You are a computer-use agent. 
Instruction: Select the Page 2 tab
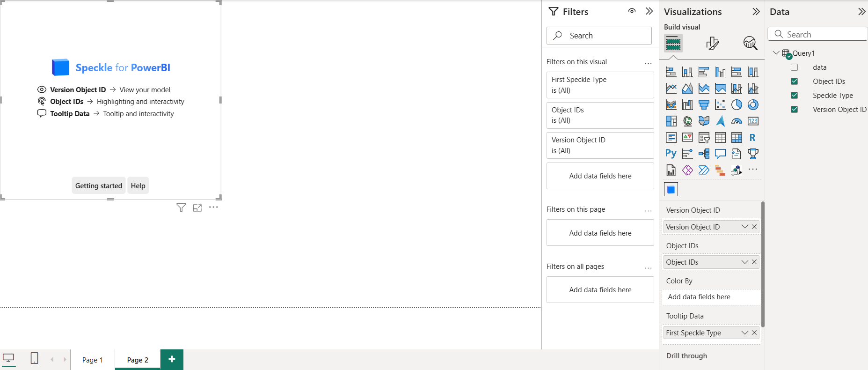tap(138, 360)
